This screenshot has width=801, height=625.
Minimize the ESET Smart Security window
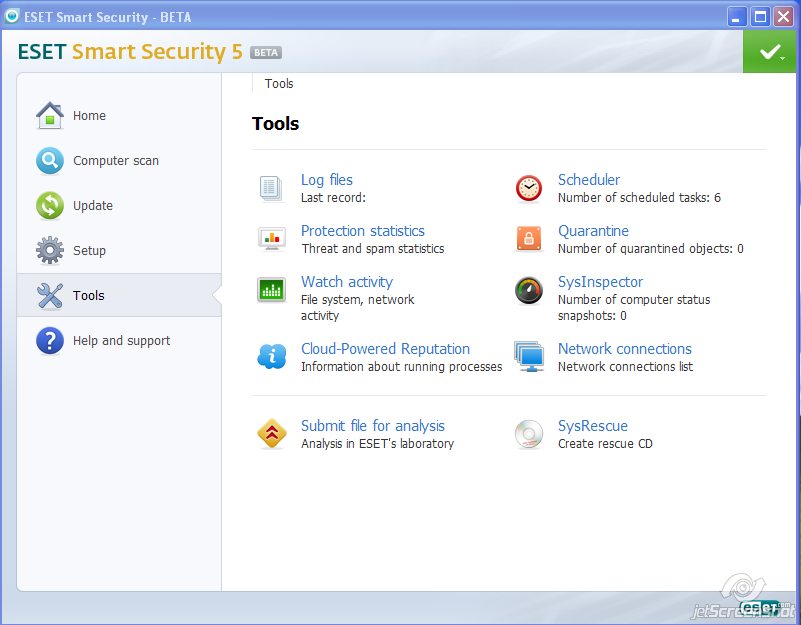736,17
